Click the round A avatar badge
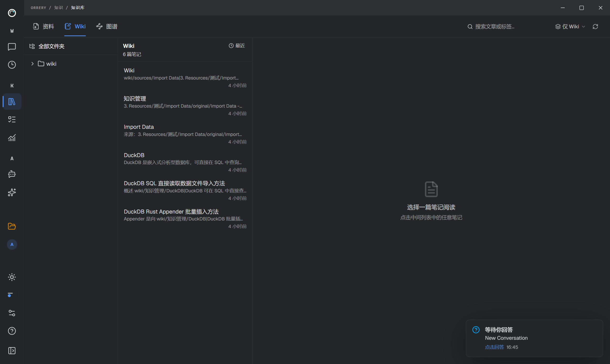Viewport: 610px width, 364px height. tap(12, 244)
